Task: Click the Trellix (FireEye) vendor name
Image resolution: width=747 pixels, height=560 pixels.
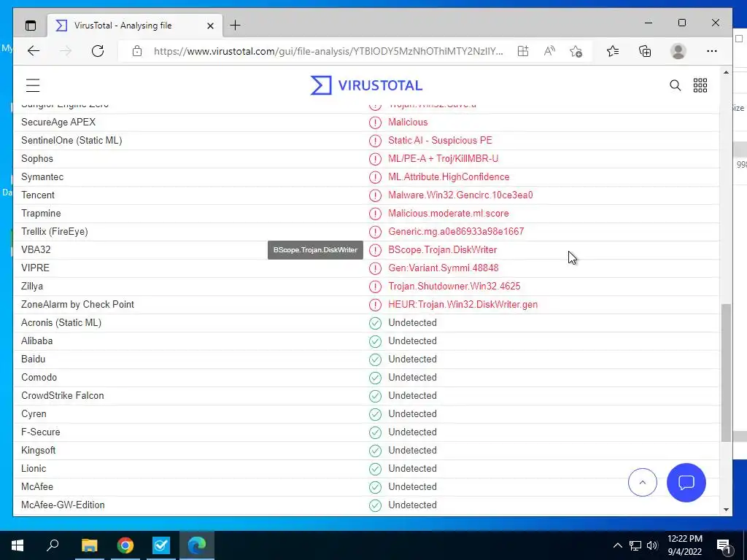Action: pos(54,231)
